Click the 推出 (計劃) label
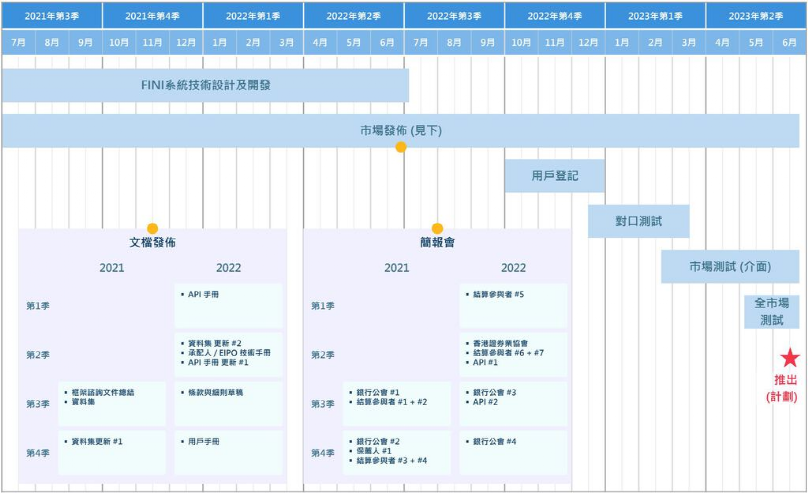This screenshot has height=493, width=808. pyautogui.click(x=783, y=388)
